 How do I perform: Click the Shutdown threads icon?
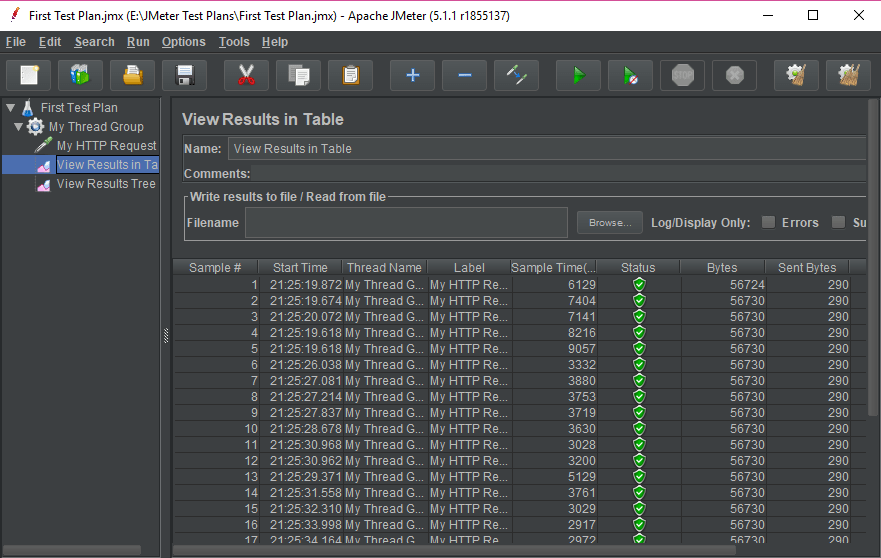click(734, 75)
